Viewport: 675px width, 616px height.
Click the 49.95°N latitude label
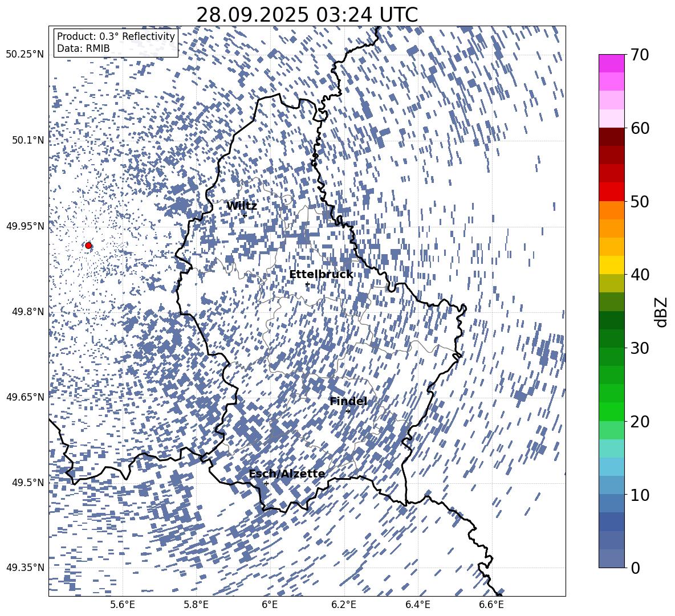tap(25, 226)
